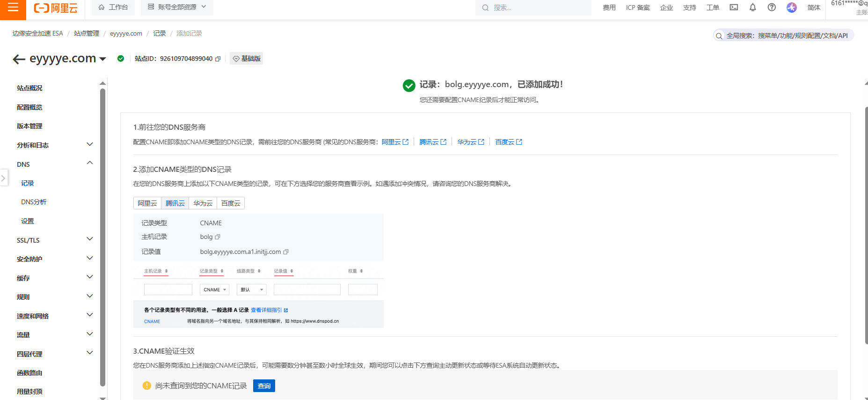Image resolution: width=868 pixels, height=400 pixels.
Task: Click the back arrow beside eyyyye.com
Action: point(19,59)
